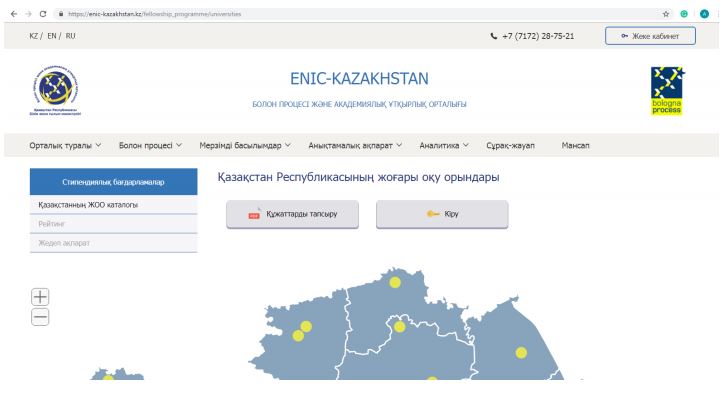The height and width of the screenshot is (401, 727).
Task: Click the padlock site security icon
Action: 61,14
